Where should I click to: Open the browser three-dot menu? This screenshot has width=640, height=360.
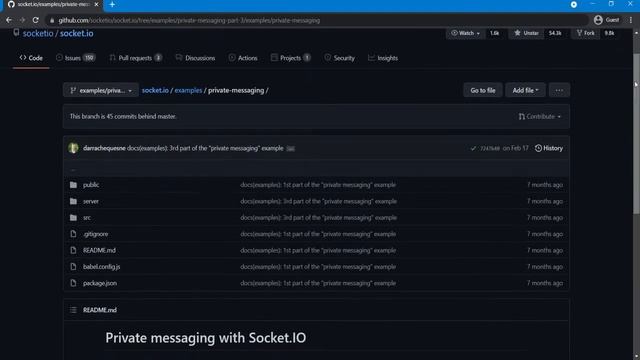pos(631,20)
